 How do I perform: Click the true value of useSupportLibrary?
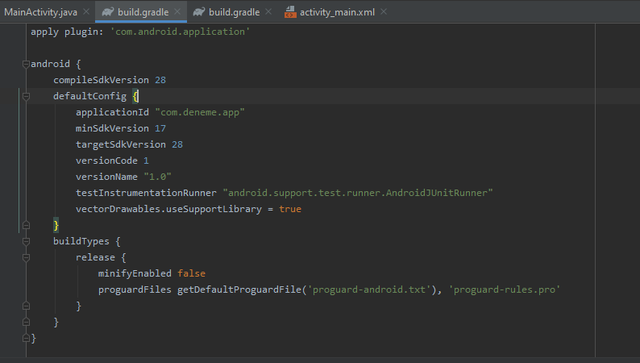tap(290, 209)
